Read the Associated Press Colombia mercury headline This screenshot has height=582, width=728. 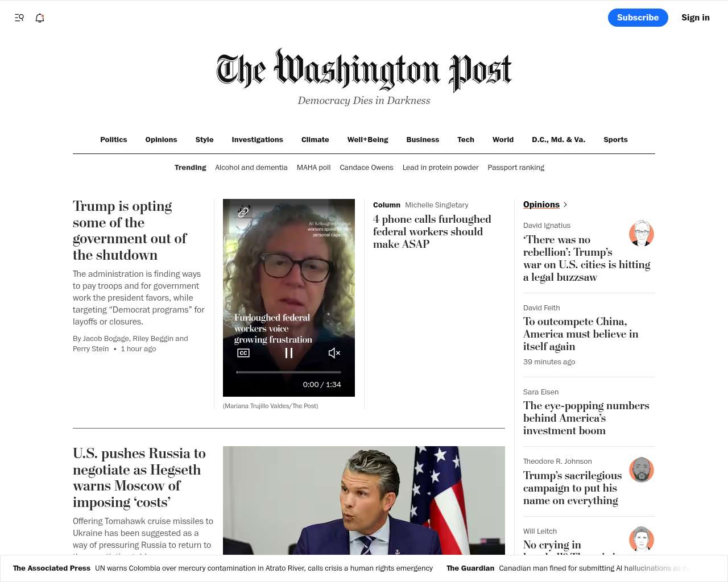coord(264,568)
